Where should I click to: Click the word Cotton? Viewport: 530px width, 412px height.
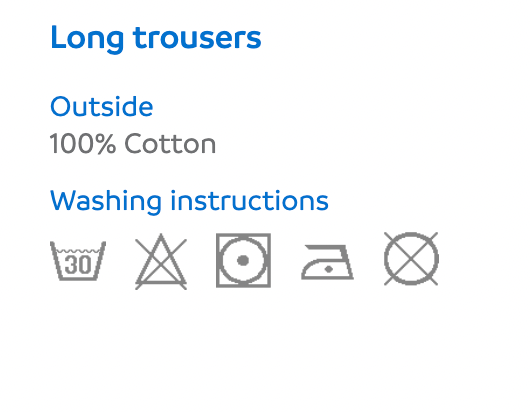click(170, 144)
